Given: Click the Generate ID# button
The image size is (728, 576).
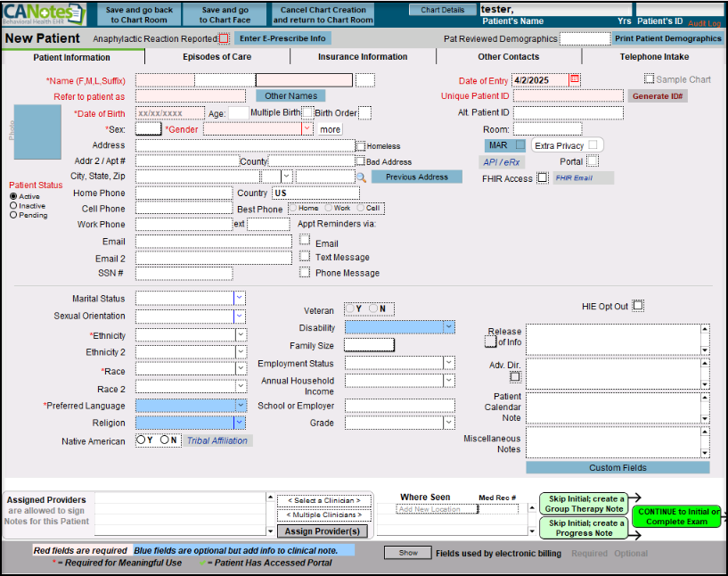Looking at the screenshot, I should tap(658, 96).
